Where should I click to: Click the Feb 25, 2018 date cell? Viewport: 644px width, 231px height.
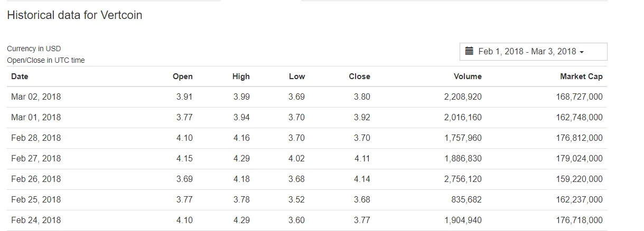coord(36,200)
